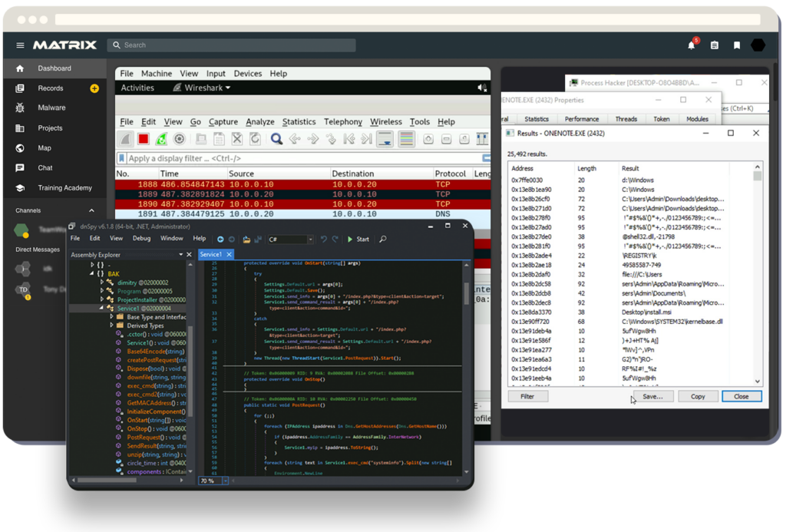Open Wireshark Statistics menu
The height and width of the screenshot is (532, 786).
click(x=299, y=122)
